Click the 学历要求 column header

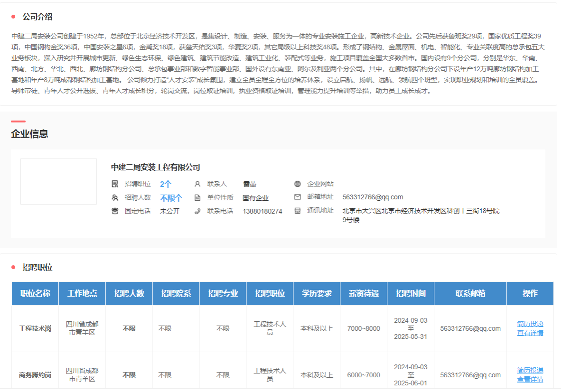[317, 294]
